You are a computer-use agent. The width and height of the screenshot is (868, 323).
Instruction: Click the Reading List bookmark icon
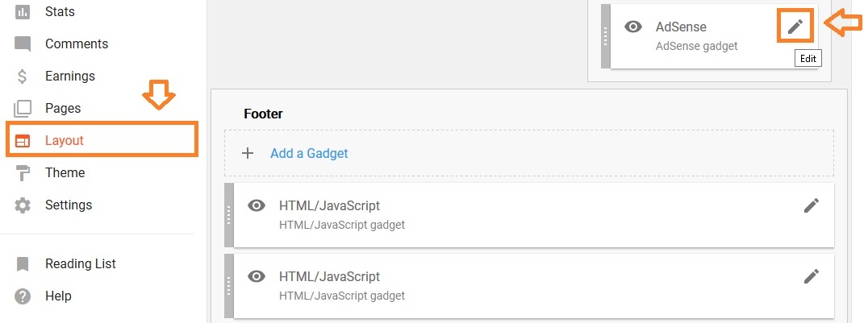pyautogui.click(x=23, y=263)
